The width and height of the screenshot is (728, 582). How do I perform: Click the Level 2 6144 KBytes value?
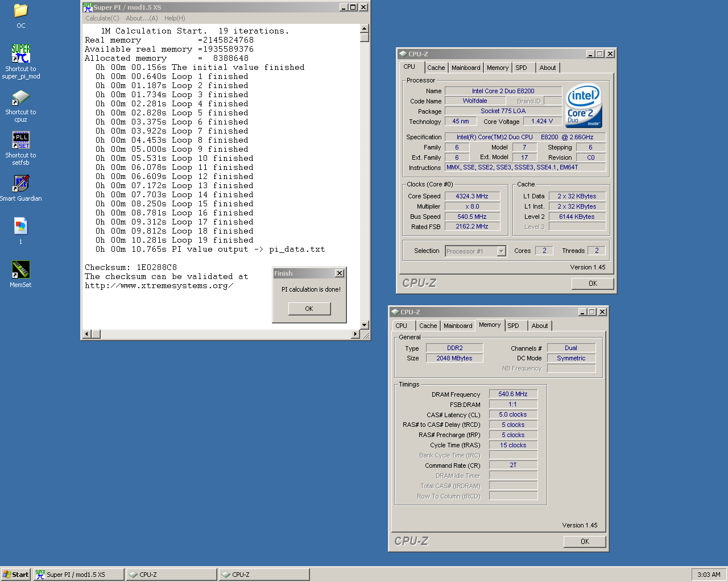577,217
